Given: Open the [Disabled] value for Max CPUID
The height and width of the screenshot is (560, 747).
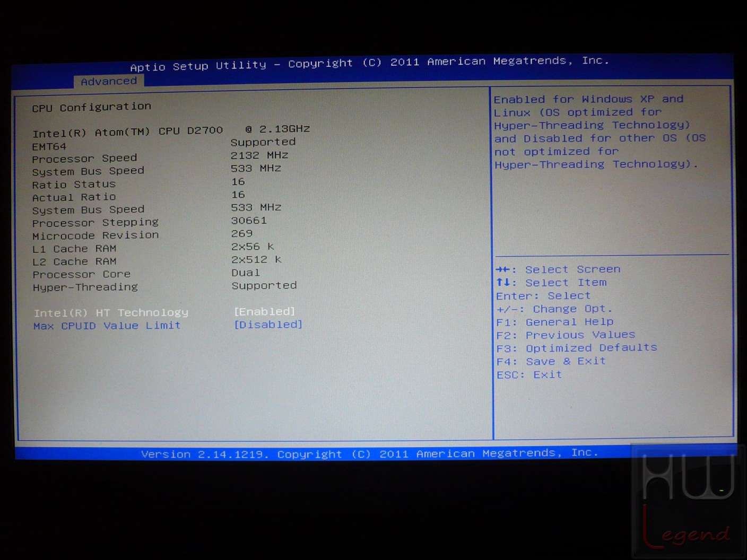Looking at the screenshot, I should [268, 324].
